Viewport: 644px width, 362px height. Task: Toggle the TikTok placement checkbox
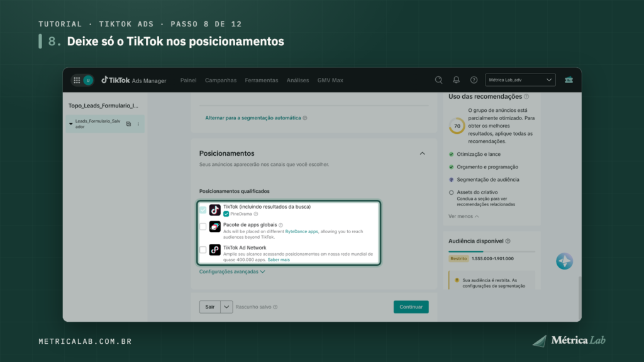pyautogui.click(x=203, y=210)
